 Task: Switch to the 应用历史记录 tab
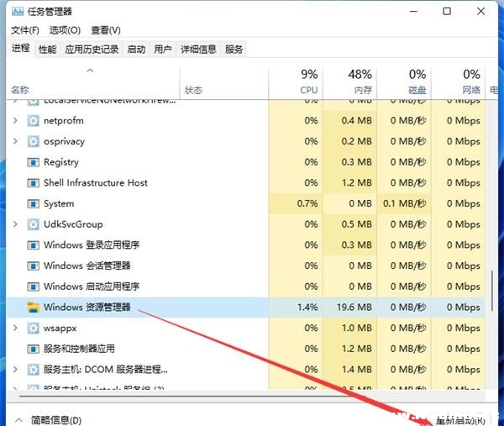92,50
